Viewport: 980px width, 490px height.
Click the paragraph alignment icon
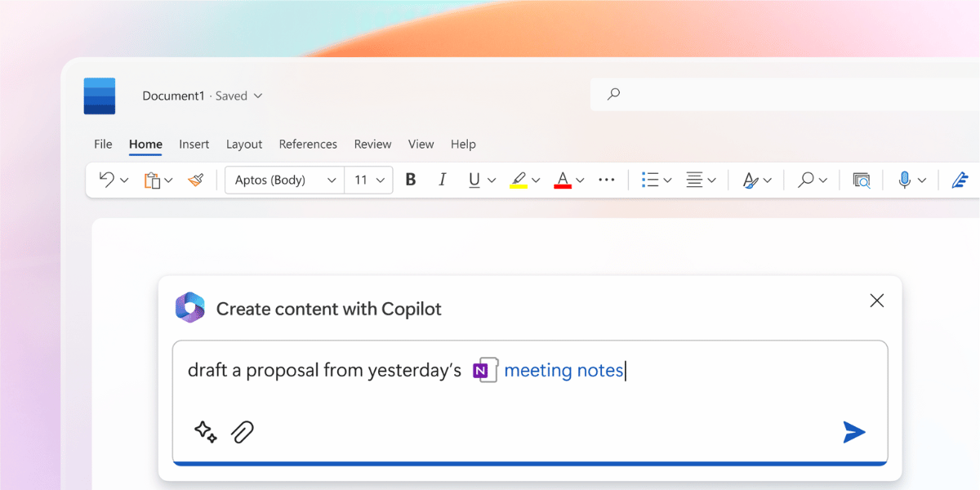point(695,180)
